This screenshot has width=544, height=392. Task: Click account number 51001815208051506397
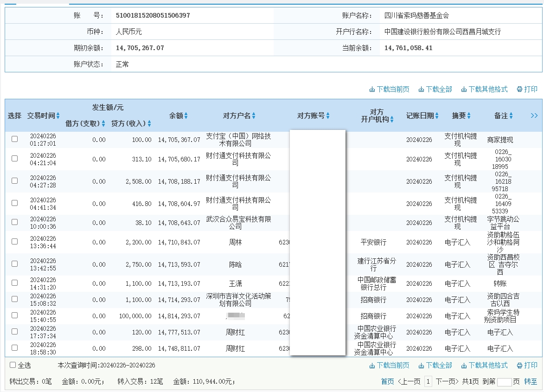click(153, 15)
